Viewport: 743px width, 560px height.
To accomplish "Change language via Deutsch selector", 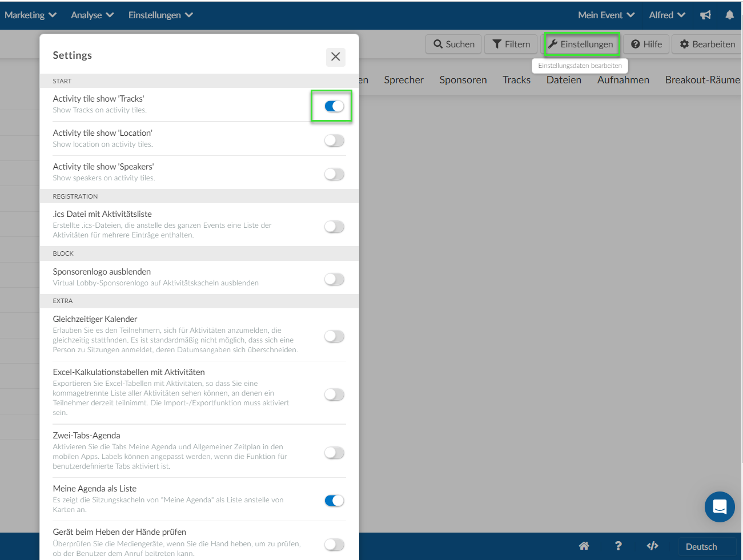I will [x=707, y=547].
